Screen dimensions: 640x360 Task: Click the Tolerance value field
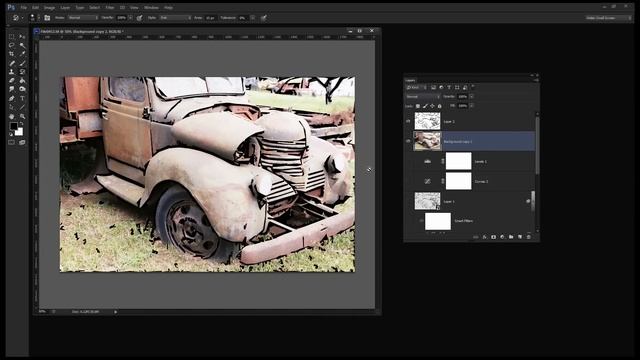coord(244,18)
